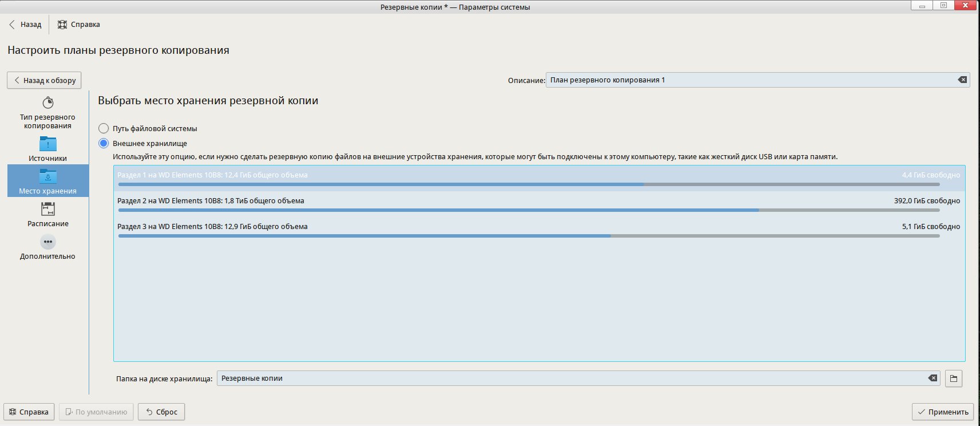Go Back in the top toolbar
980x426 pixels.
[x=25, y=25]
